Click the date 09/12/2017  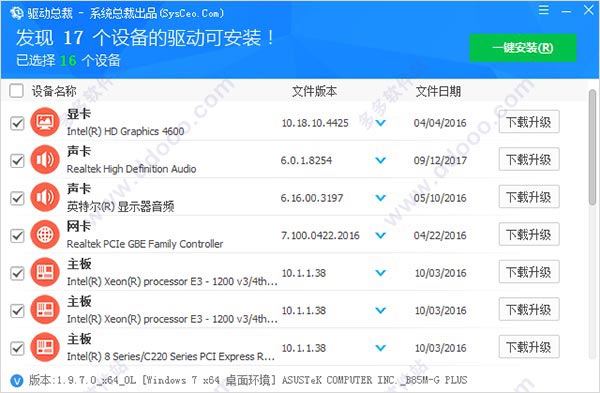(x=440, y=160)
